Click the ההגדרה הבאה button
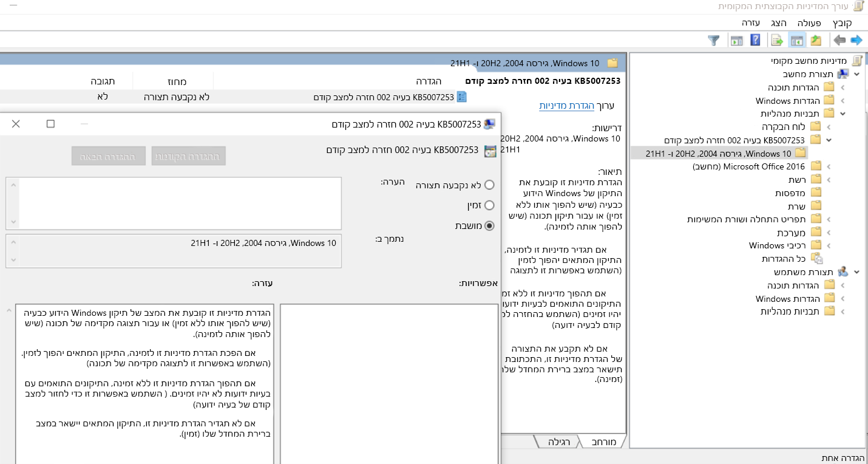 click(109, 155)
